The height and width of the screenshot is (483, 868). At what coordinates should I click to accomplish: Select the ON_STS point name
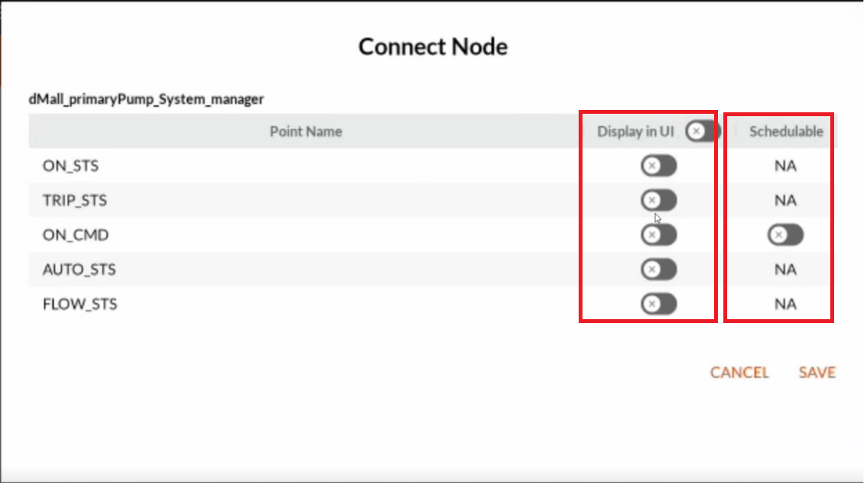pos(70,166)
